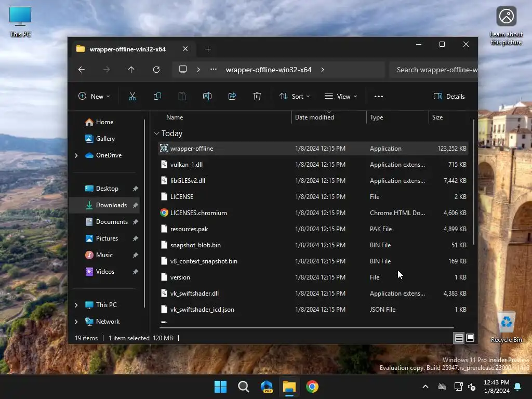Click the Rename icon in toolbar
Screen dimensions: 532x399
pyautogui.click(x=207, y=96)
